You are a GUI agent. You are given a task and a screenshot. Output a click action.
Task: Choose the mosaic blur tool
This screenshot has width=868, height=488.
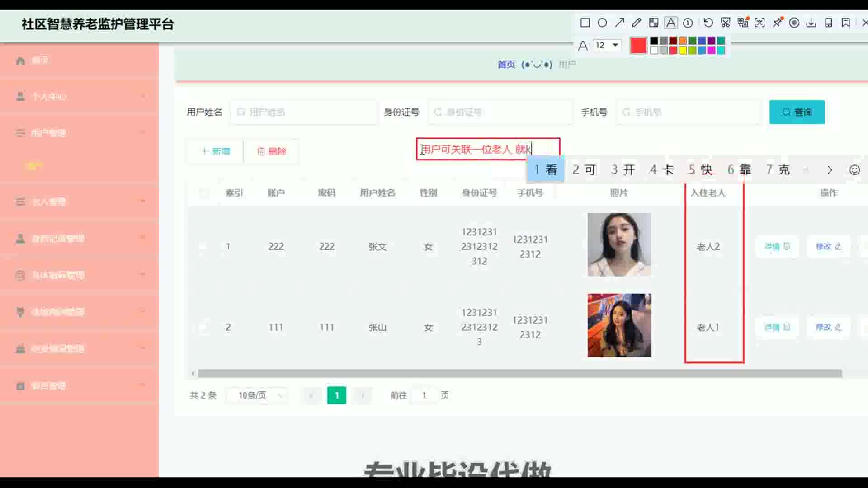654,23
